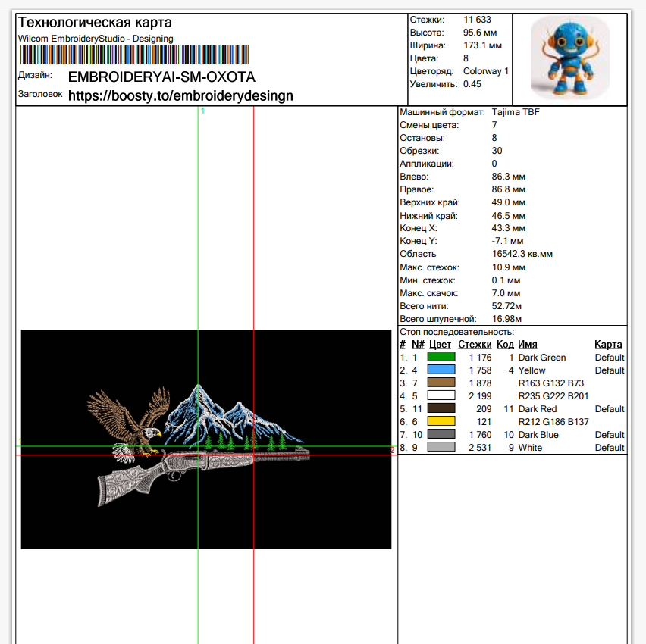
Task: Click the 'Обрезки:' value 30
Action: 497,151
